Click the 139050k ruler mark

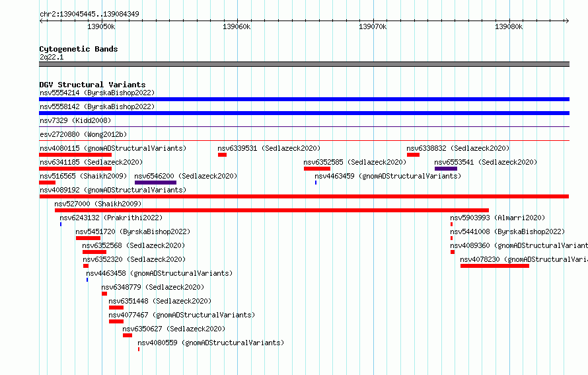click(101, 26)
